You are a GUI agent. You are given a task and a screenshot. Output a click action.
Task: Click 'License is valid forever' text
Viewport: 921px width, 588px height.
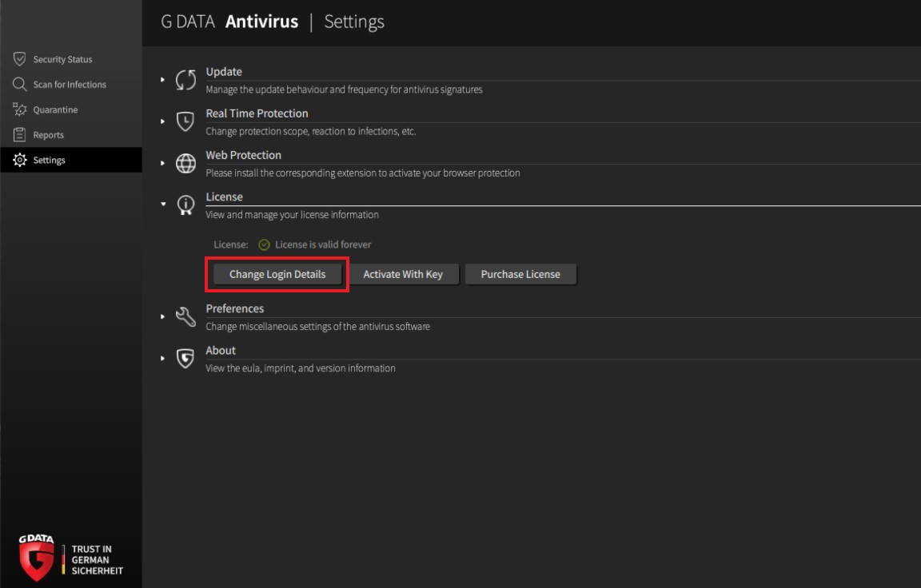323,244
